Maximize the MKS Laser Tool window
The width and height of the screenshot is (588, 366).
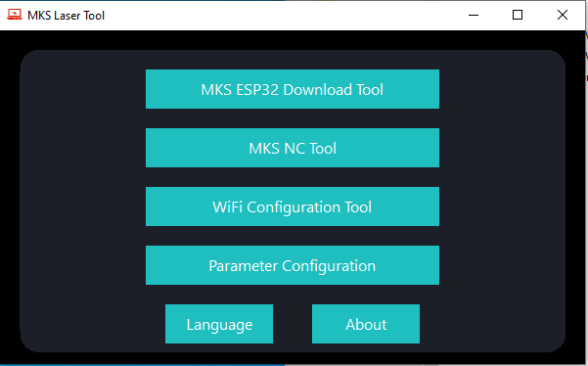(518, 15)
